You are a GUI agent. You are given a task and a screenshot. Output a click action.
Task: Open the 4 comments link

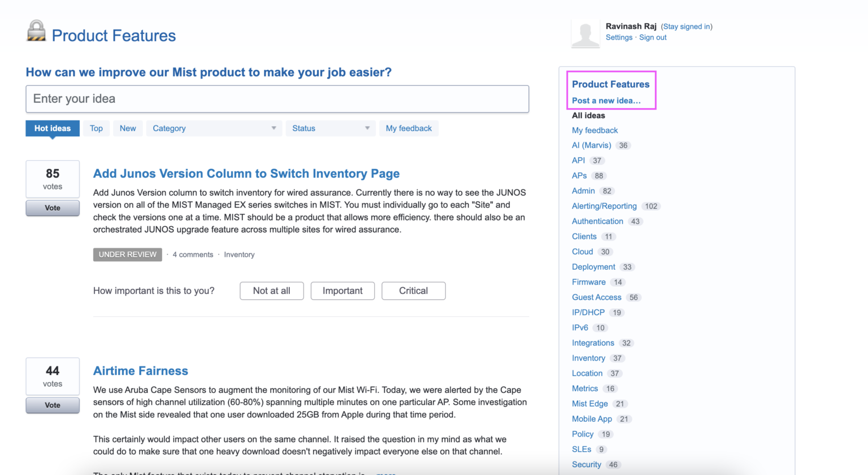[x=193, y=254]
